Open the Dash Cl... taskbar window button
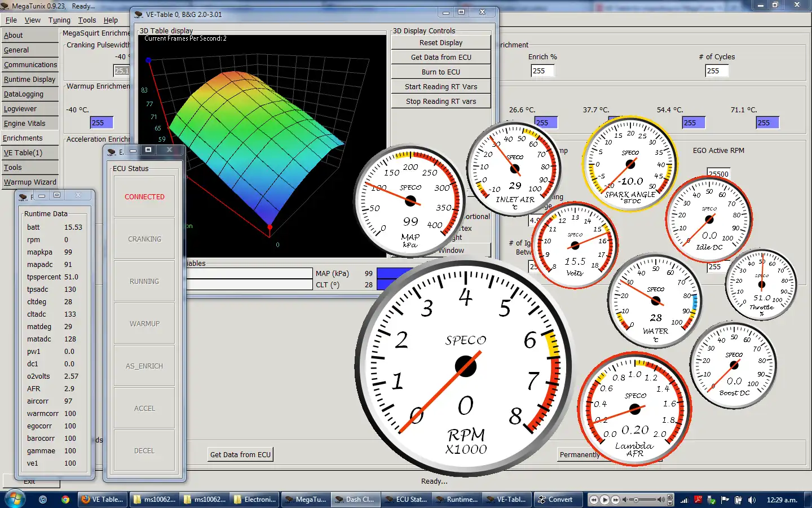This screenshot has width=812, height=508. [355, 500]
